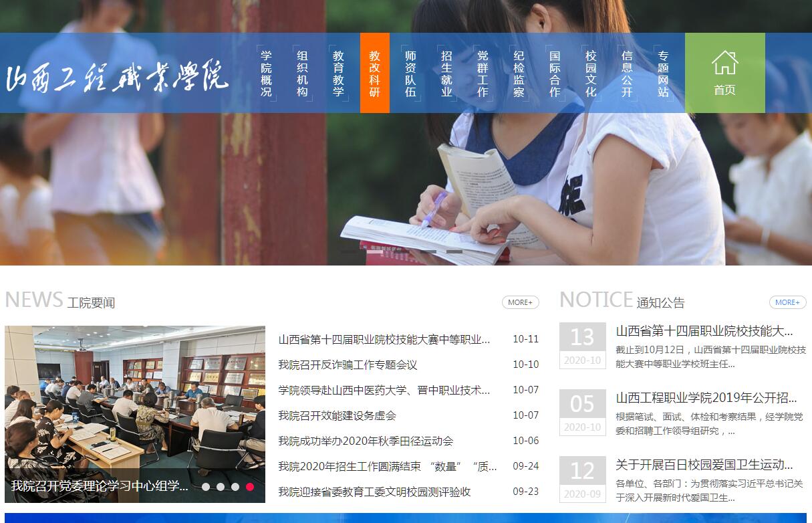
Task: Open news link 我院成功举办2020年秋季田径运动会
Action: (x=366, y=441)
